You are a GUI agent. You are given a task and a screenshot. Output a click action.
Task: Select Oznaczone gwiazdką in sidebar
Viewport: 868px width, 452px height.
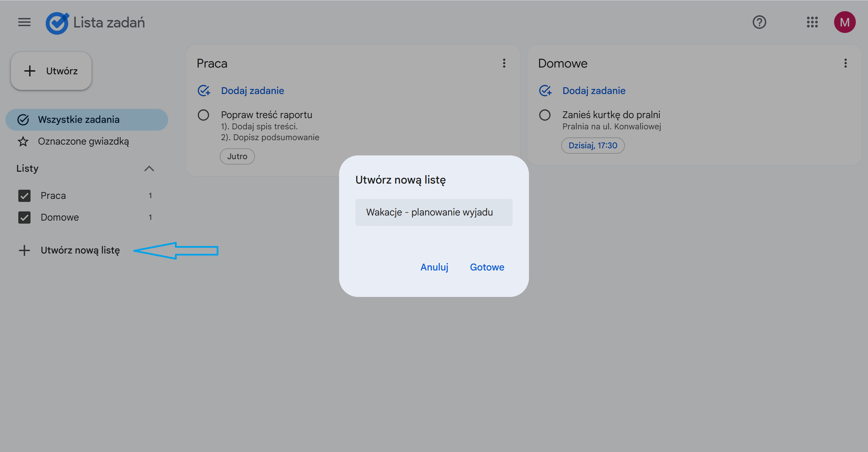pyautogui.click(x=83, y=142)
